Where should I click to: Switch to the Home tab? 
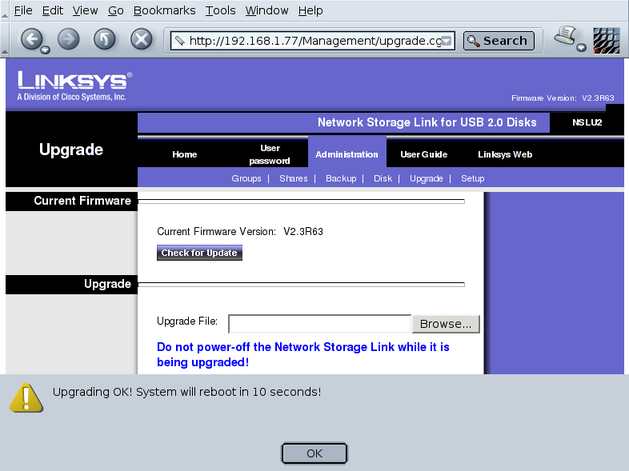point(185,154)
